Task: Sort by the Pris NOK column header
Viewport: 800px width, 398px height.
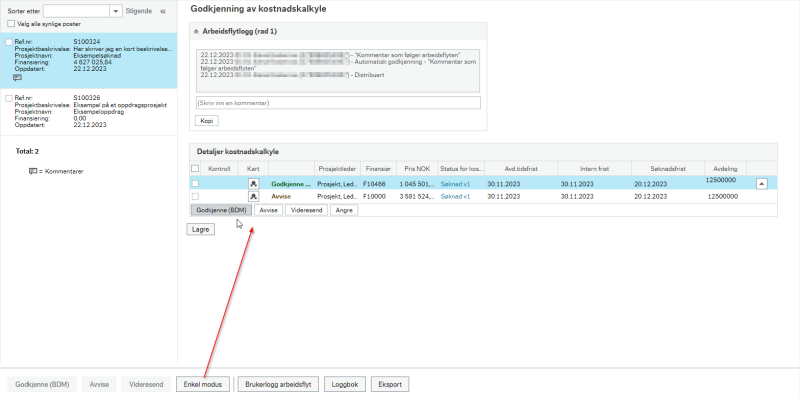Action: pyautogui.click(x=416, y=168)
